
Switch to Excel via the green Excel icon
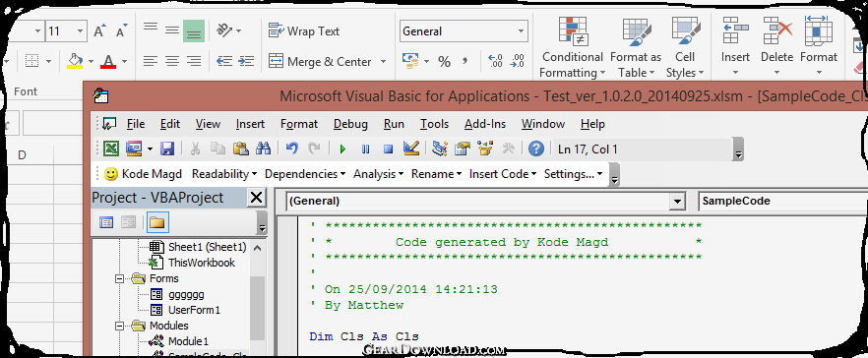click(112, 149)
